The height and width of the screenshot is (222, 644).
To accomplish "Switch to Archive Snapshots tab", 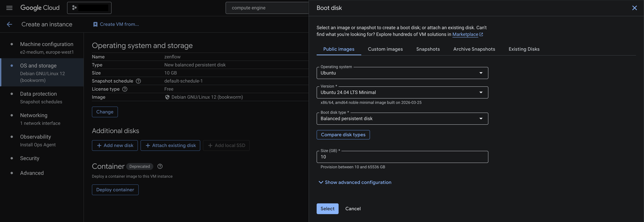I will [474, 49].
